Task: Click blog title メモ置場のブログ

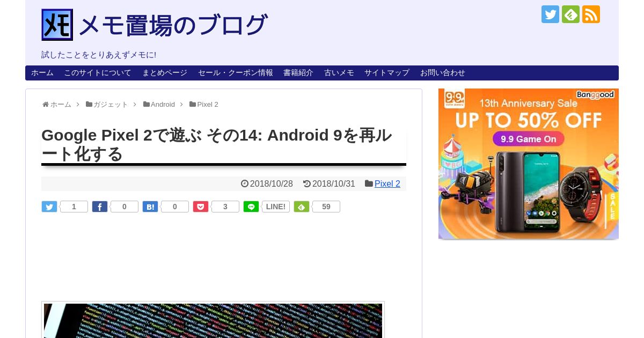Action: coord(172,25)
